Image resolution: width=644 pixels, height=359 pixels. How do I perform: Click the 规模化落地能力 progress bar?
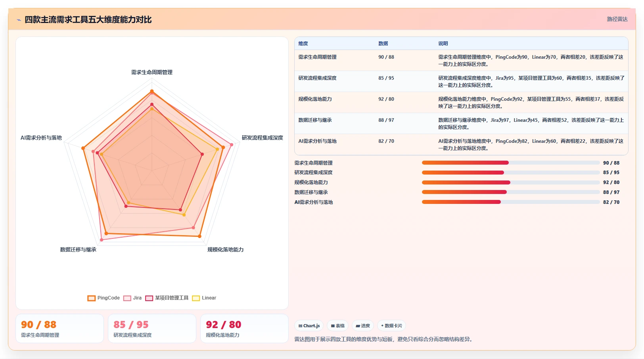coord(511,182)
